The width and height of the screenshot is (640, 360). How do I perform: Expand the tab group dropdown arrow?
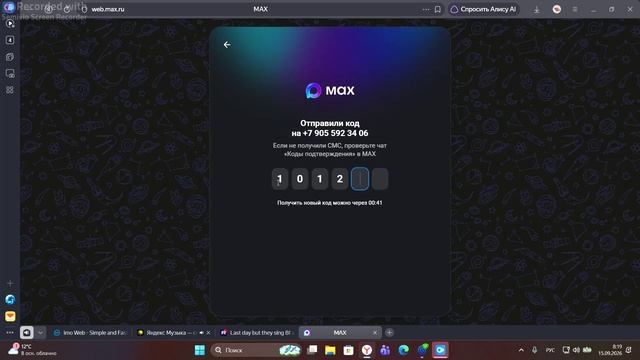(40, 333)
